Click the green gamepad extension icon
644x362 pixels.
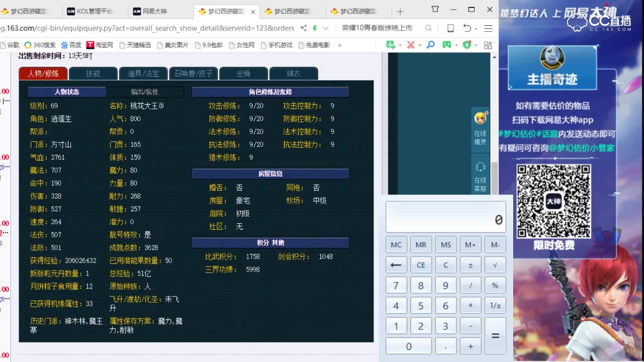447,45
